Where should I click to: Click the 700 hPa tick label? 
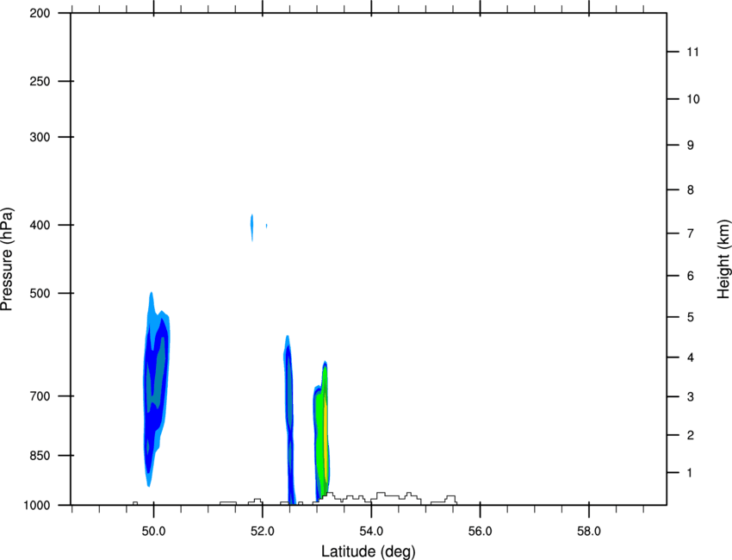[x=40, y=396]
